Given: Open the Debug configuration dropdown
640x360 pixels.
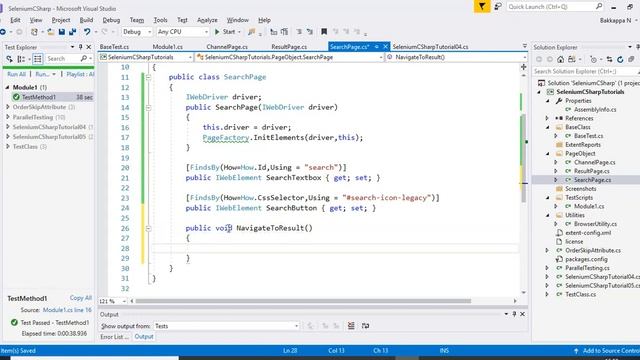Looking at the screenshot, I should [x=137, y=31].
